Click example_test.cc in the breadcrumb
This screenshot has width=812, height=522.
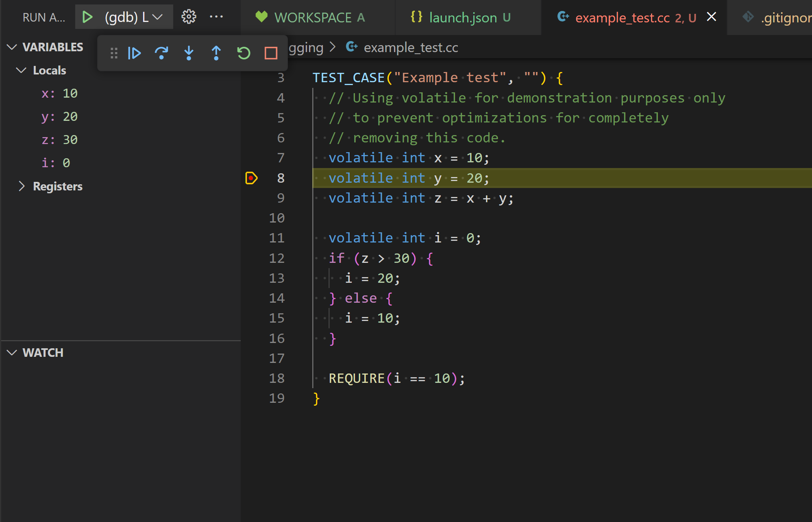[x=411, y=48]
